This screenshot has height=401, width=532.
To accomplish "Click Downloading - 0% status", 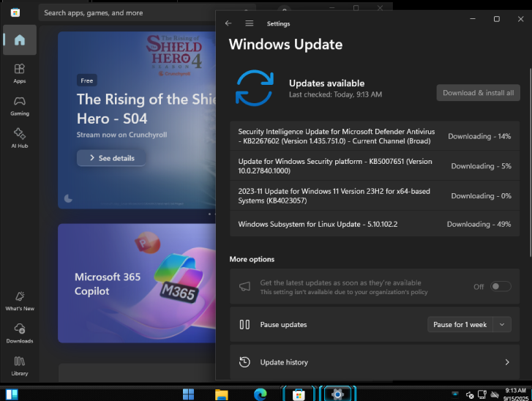I will pos(481,196).
